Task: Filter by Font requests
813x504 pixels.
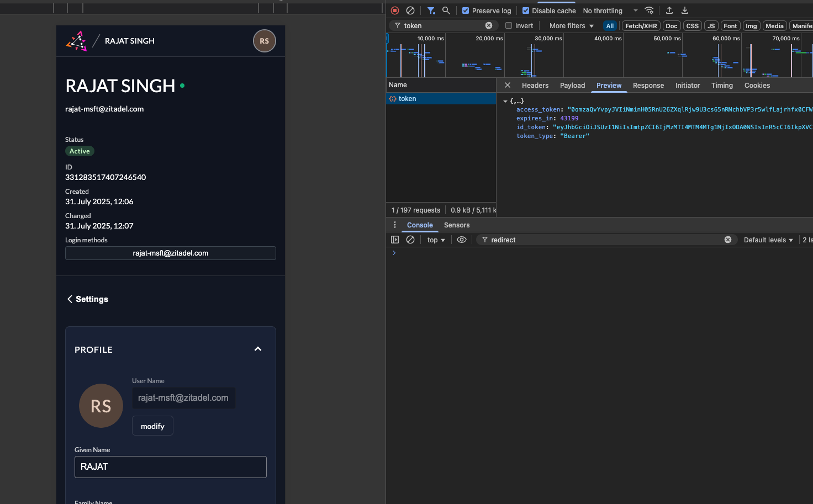Action: [730, 26]
